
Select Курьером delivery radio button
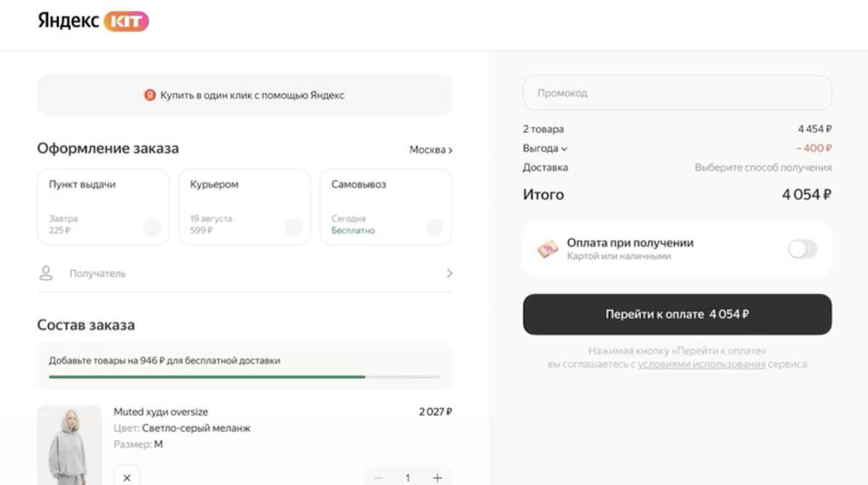point(293,228)
